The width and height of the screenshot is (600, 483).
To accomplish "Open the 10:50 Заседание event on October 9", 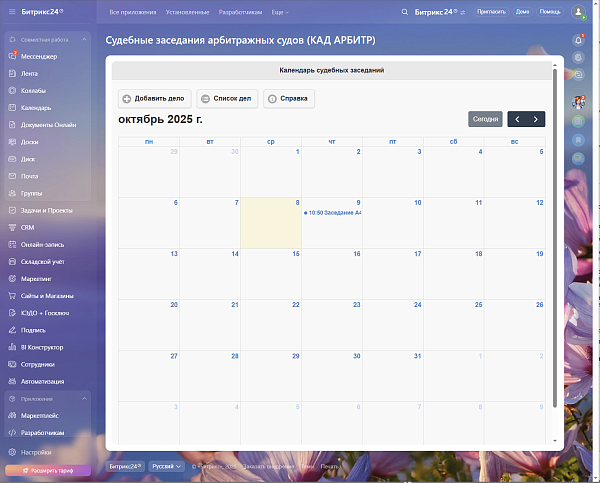I will tap(332, 213).
